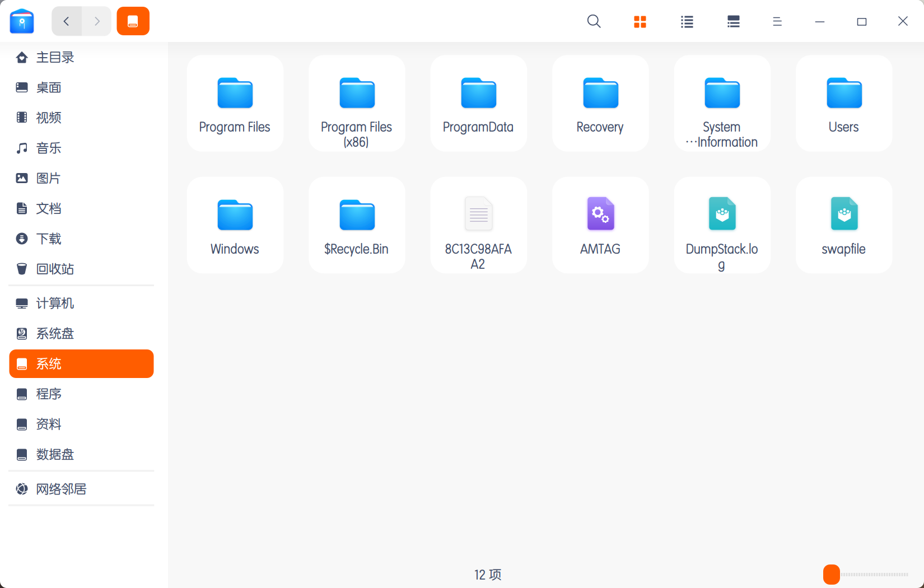Open 视频 in the sidebar

tap(81, 118)
